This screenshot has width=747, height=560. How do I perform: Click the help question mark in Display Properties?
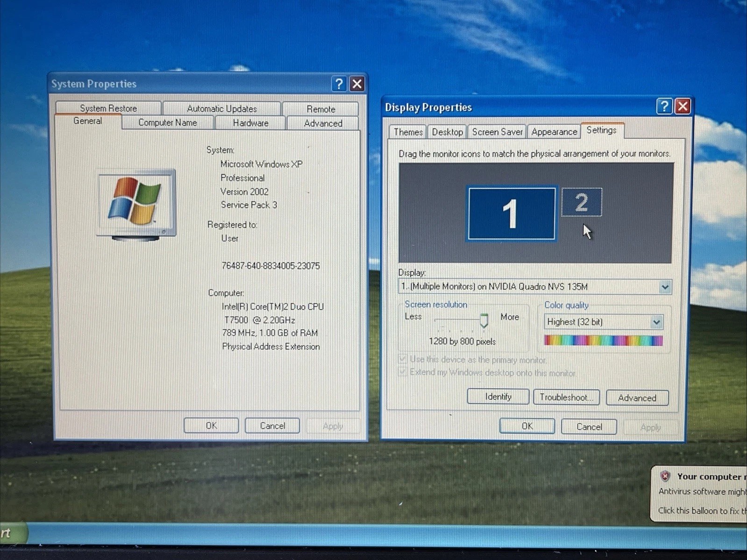664,106
